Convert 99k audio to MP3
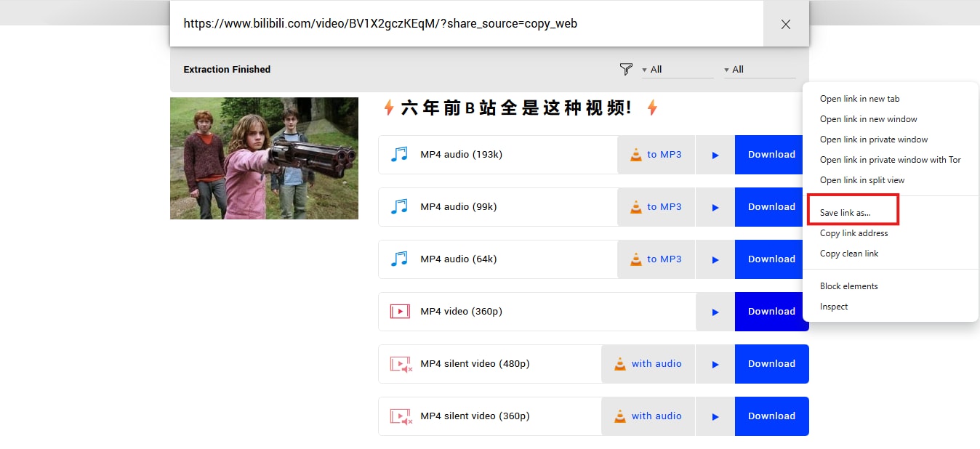The image size is (980, 449). click(656, 207)
